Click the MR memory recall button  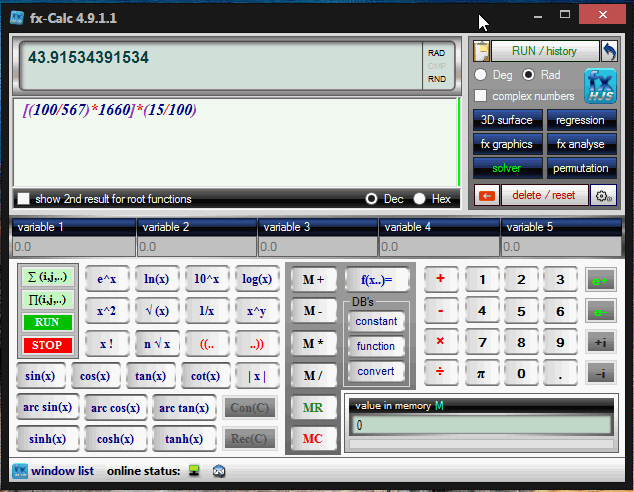pos(313,408)
